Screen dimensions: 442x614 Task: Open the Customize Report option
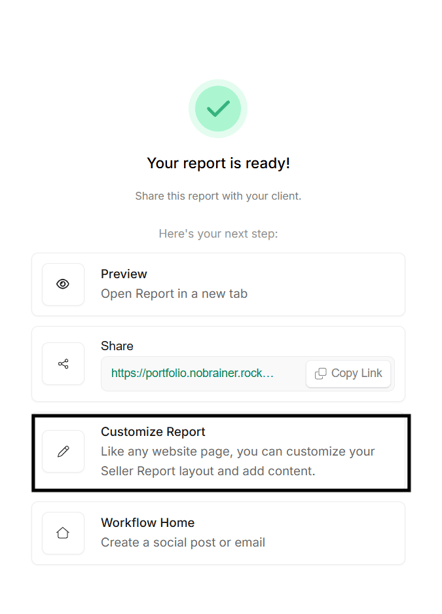221,453
